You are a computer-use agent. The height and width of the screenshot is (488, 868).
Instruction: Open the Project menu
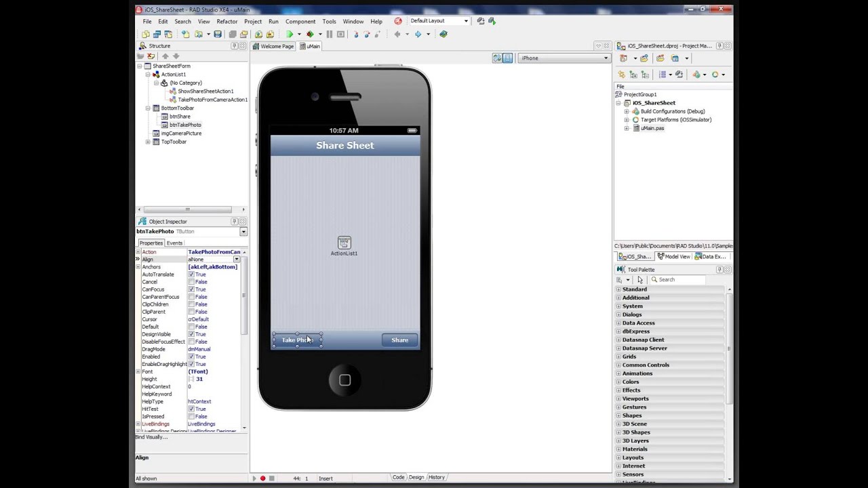pyautogui.click(x=253, y=21)
